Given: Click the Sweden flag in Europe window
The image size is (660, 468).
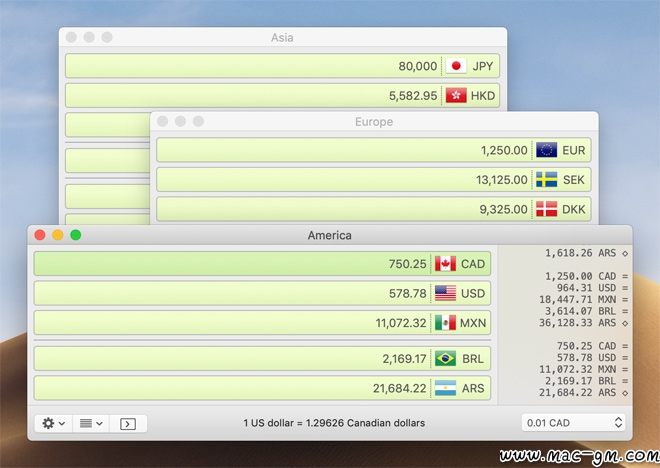Looking at the screenshot, I should coord(546,179).
